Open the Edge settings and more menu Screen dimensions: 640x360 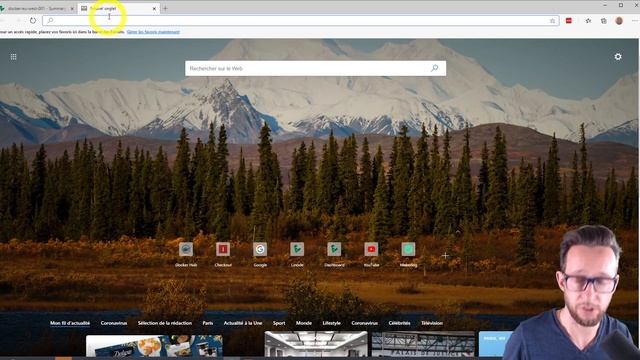coord(635,20)
